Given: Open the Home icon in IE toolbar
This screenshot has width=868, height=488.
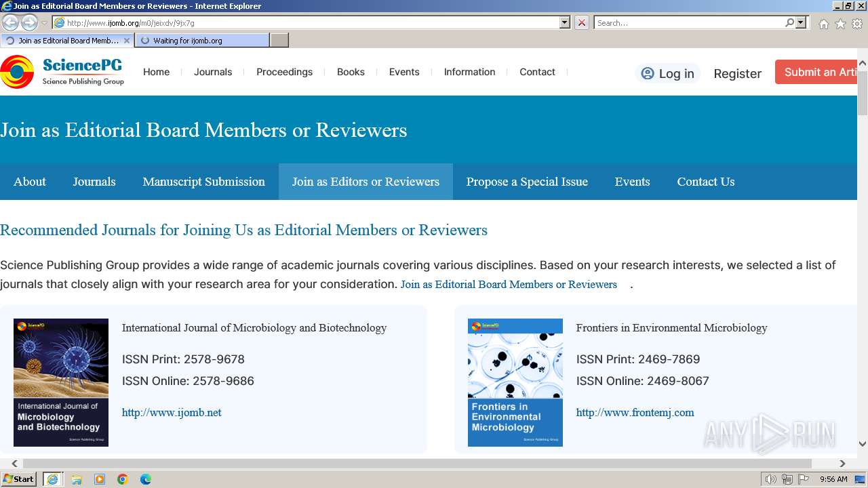Looking at the screenshot, I should [823, 24].
